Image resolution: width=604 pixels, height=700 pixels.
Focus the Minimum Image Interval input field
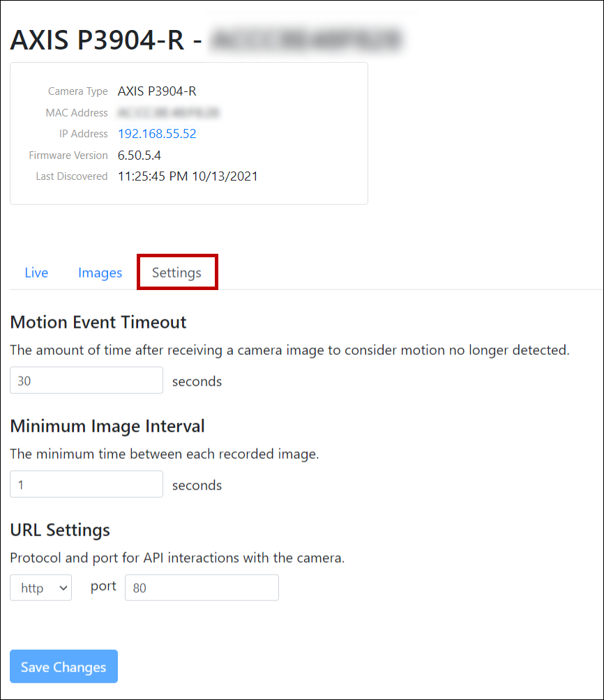86,485
